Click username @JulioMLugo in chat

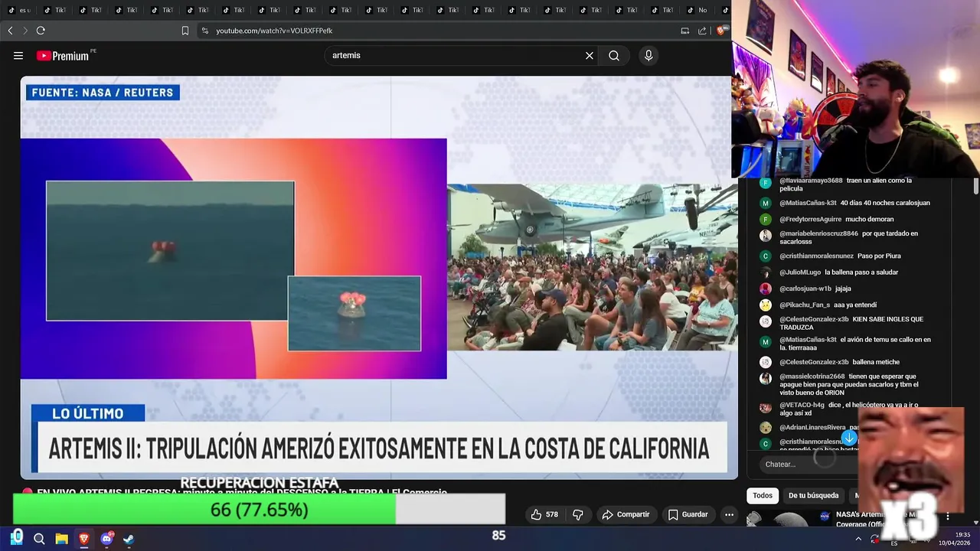(800, 272)
